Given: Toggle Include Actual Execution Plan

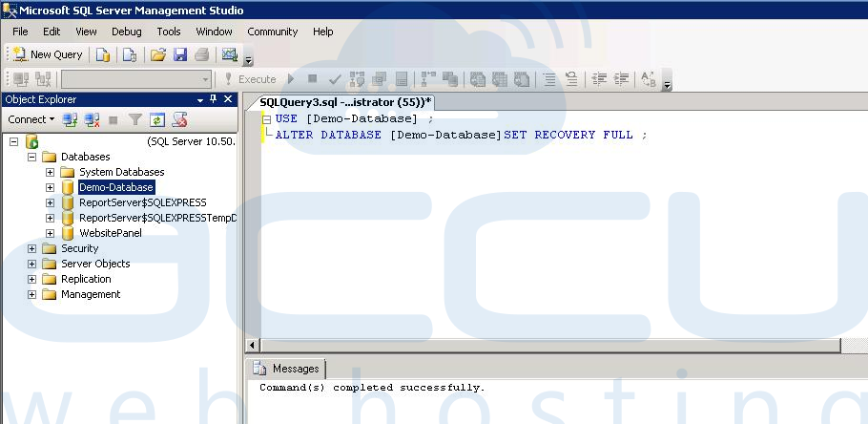Looking at the screenshot, I should [428, 79].
